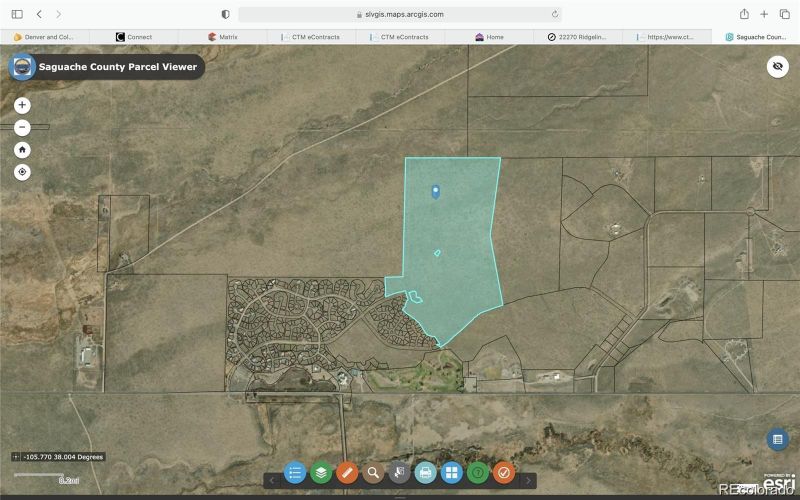Open the orange checkmark widget
This screenshot has height=500, width=800.
[504, 473]
